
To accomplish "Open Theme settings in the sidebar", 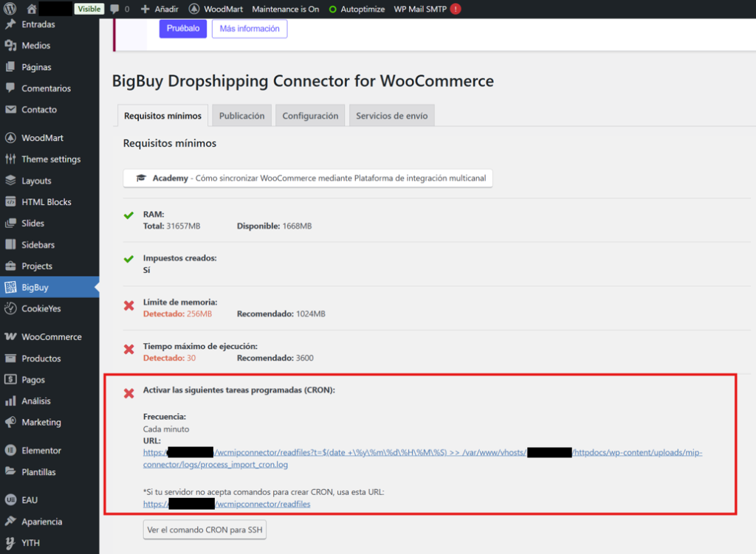I will pyautogui.click(x=51, y=159).
